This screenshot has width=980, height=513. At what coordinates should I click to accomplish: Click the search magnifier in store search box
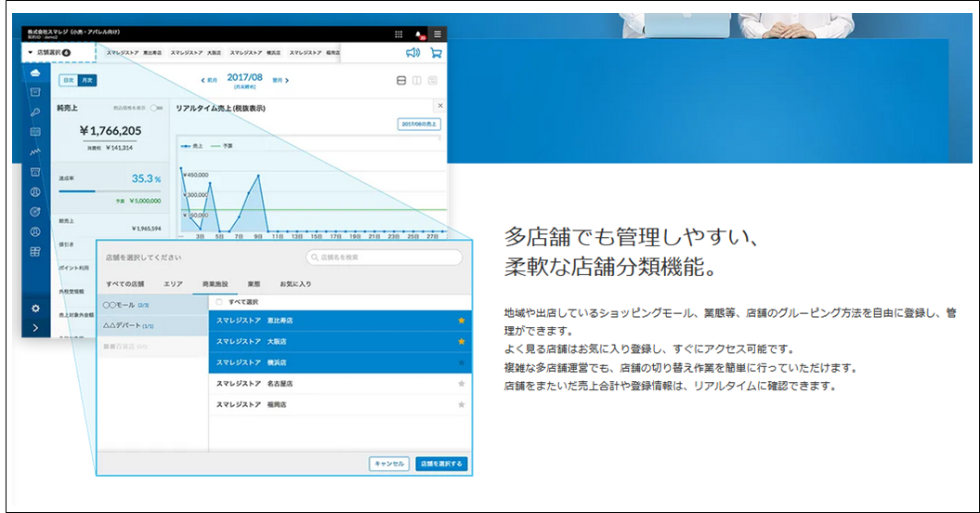coord(314,257)
